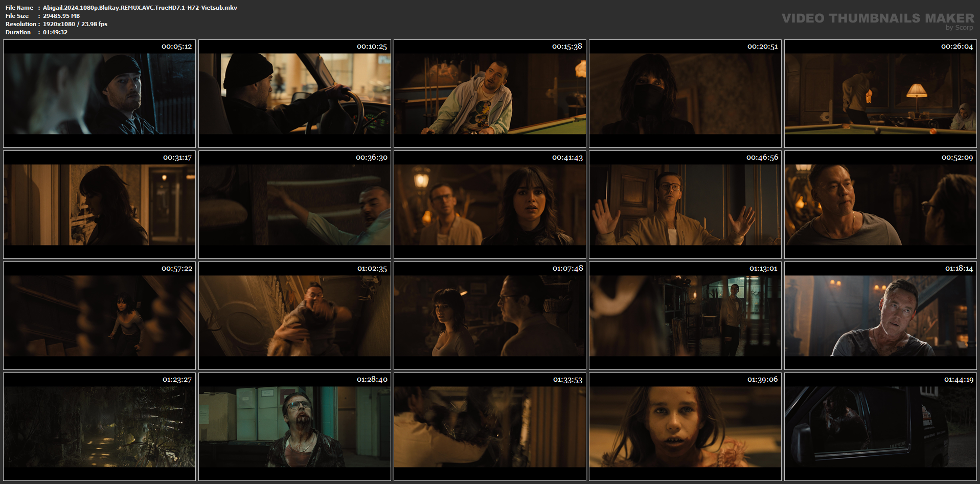Screen dimensions: 980x484
Task: Select the thumbnail at 00:05:12
Action: click(100, 94)
